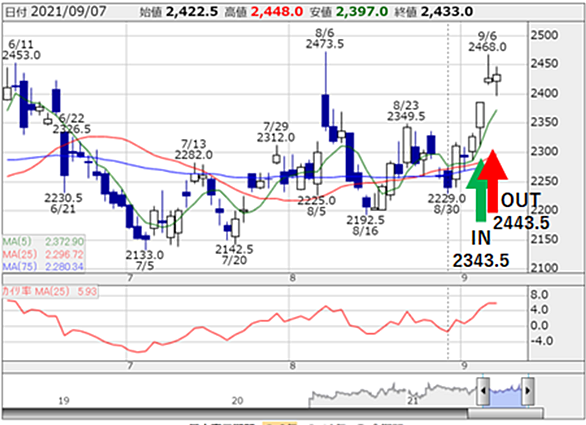Screen dimensions: 586x425
Task: Click the 6/11 2453.0 peak label
Action: pos(21,50)
